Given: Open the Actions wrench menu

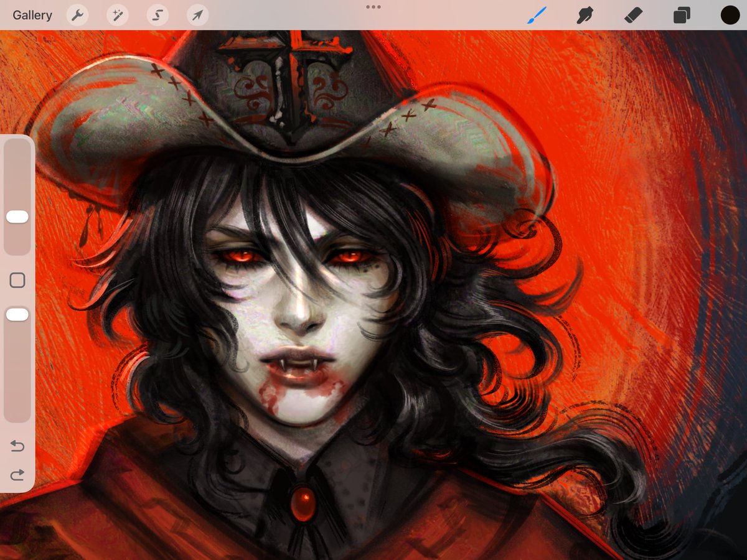Looking at the screenshot, I should [77, 16].
